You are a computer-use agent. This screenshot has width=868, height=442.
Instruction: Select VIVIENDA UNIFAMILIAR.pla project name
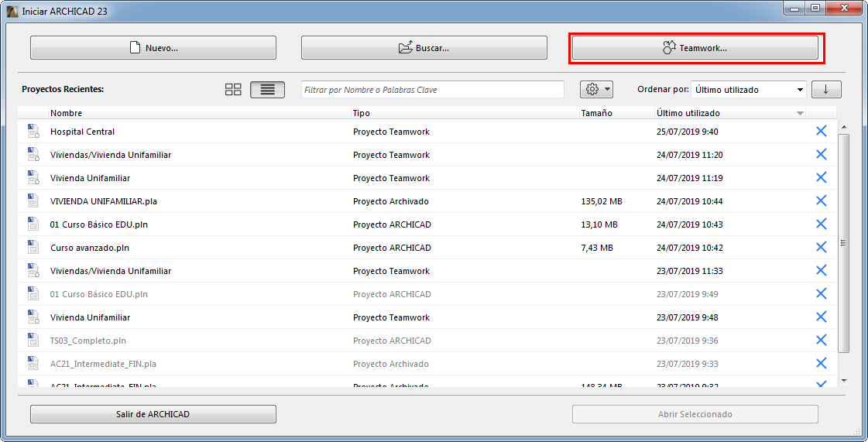click(x=104, y=201)
